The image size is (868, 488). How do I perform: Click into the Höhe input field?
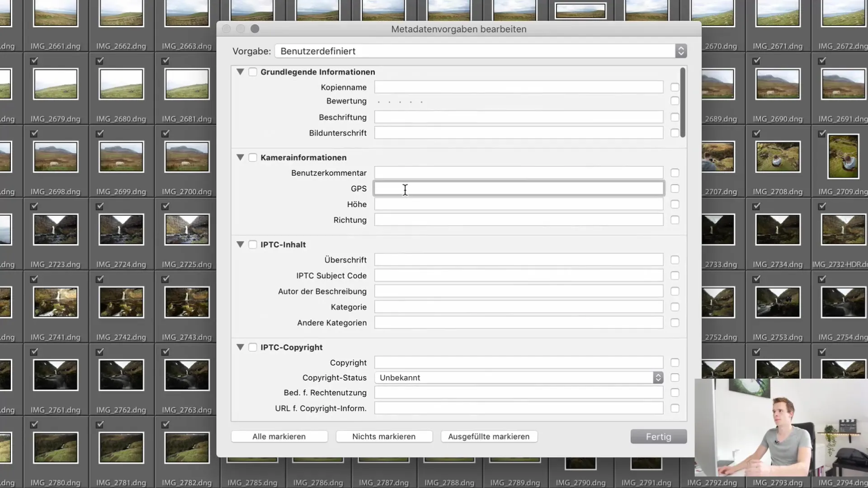[x=519, y=204]
